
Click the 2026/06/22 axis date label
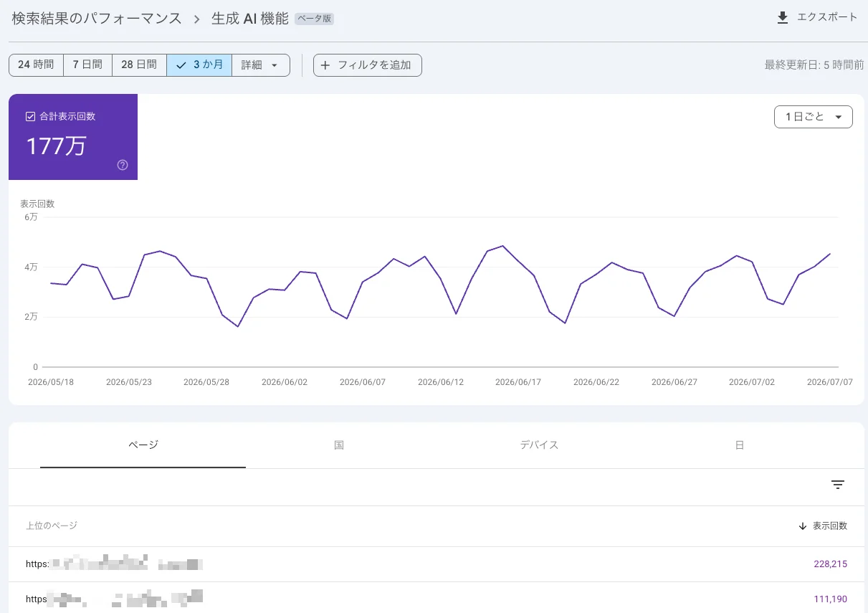(596, 382)
